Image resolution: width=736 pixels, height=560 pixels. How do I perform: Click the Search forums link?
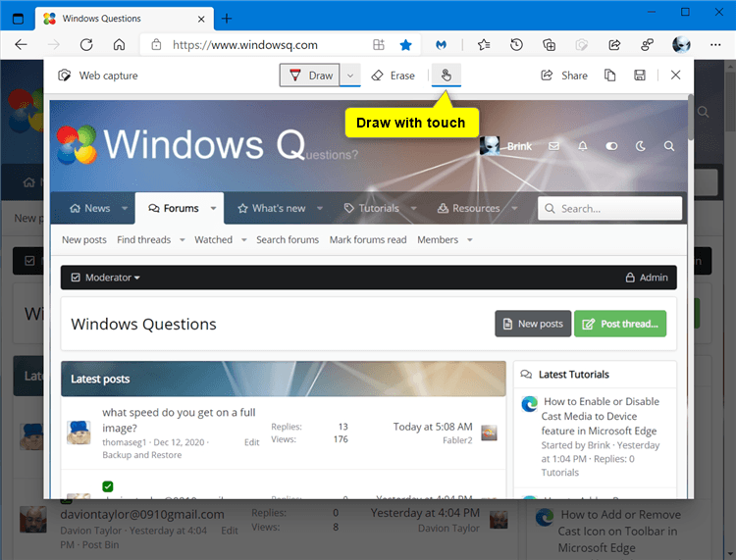288,239
